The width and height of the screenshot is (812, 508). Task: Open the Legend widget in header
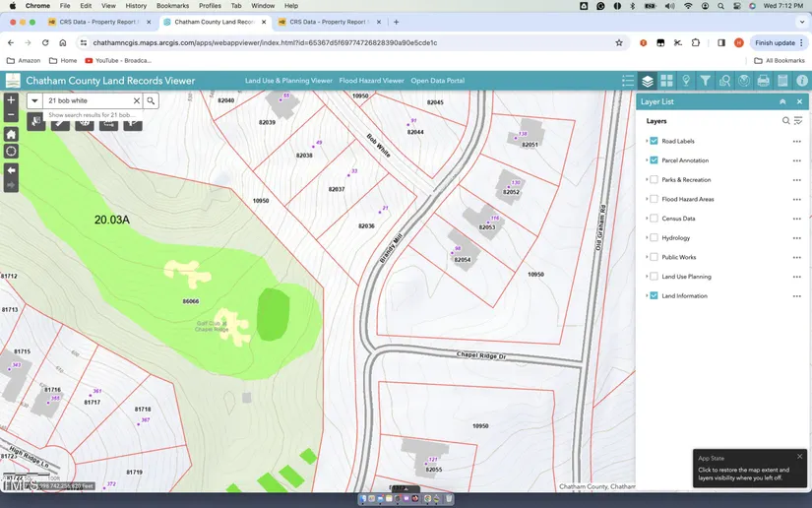[628, 81]
